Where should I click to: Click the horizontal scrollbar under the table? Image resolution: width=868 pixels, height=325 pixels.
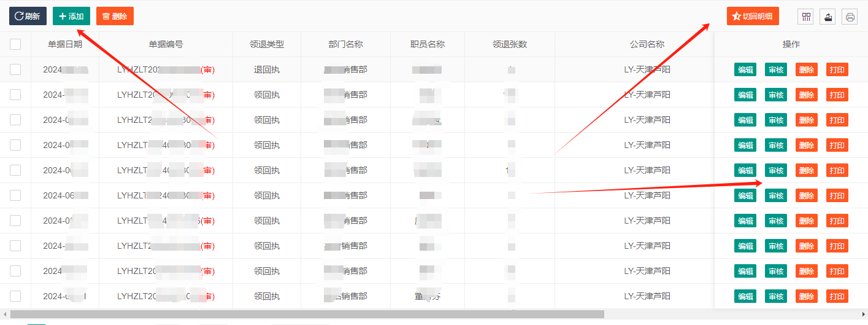pos(307,314)
